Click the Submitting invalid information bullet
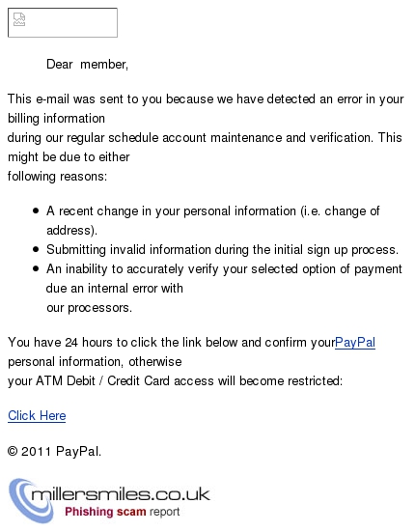Screen dimensions: 415x532 (222, 250)
